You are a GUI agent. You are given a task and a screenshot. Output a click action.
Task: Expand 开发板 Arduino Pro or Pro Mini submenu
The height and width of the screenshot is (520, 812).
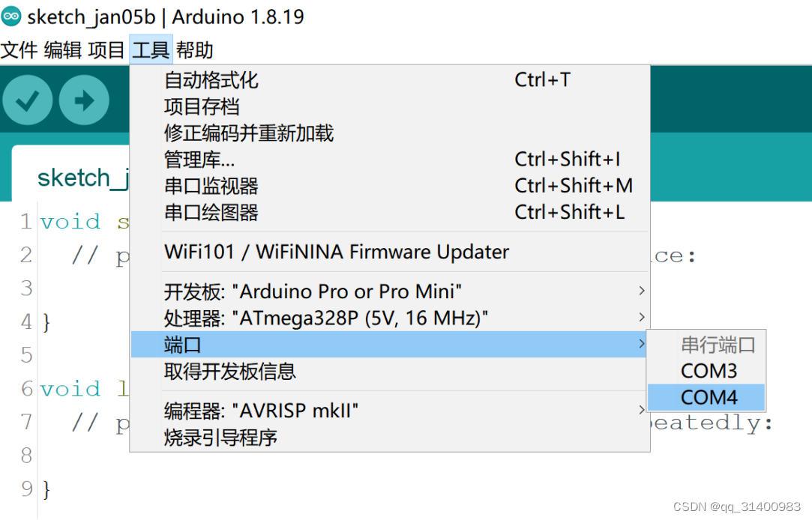tap(390, 291)
